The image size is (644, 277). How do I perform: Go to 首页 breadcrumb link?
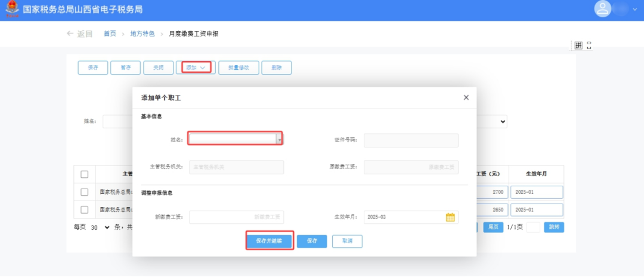(x=110, y=33)
